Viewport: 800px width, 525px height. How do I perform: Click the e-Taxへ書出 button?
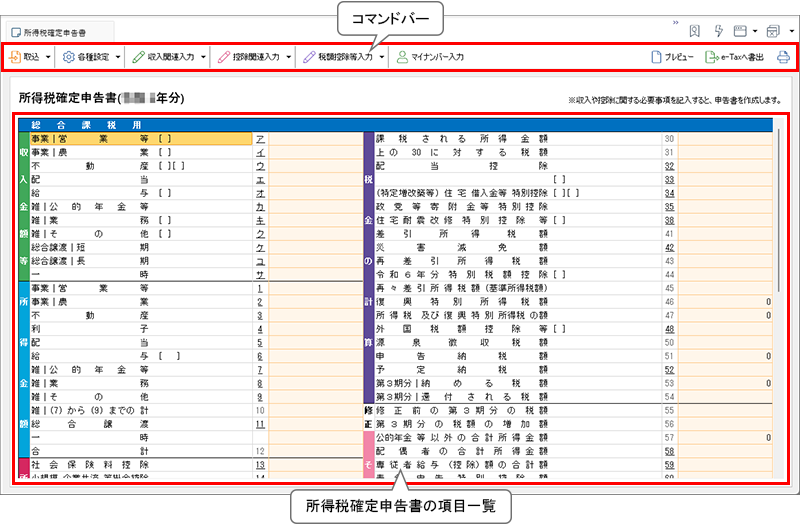click(735, 58)
